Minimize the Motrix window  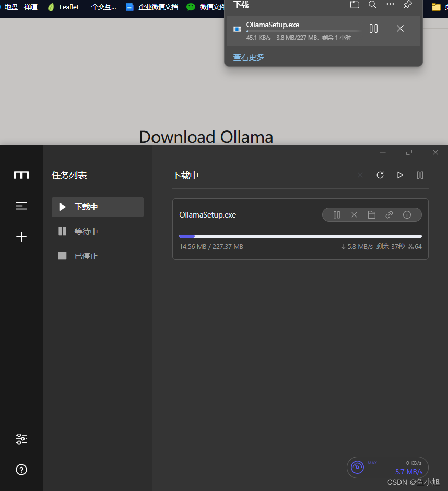383,152
